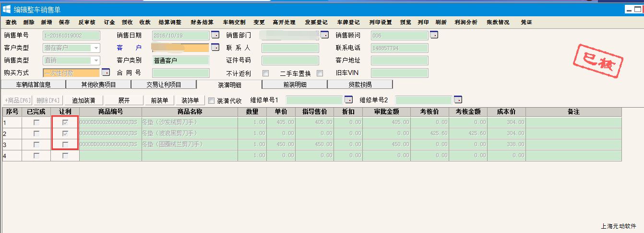Check the 装潢代收 checkbox
Viewport: 644px width, 233px height.
[x=211, y=101]
